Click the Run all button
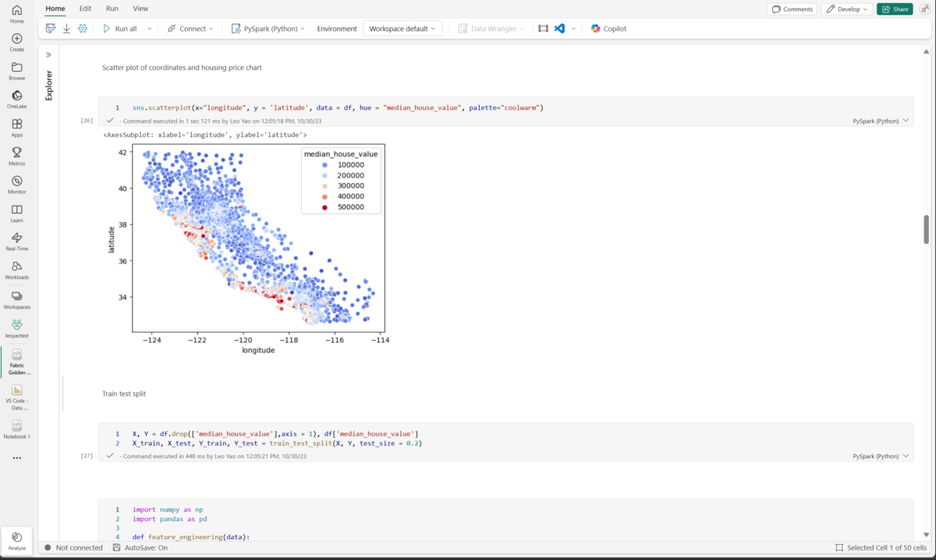The width and height of the screenshot is (936, 560). tap(120, 28)
